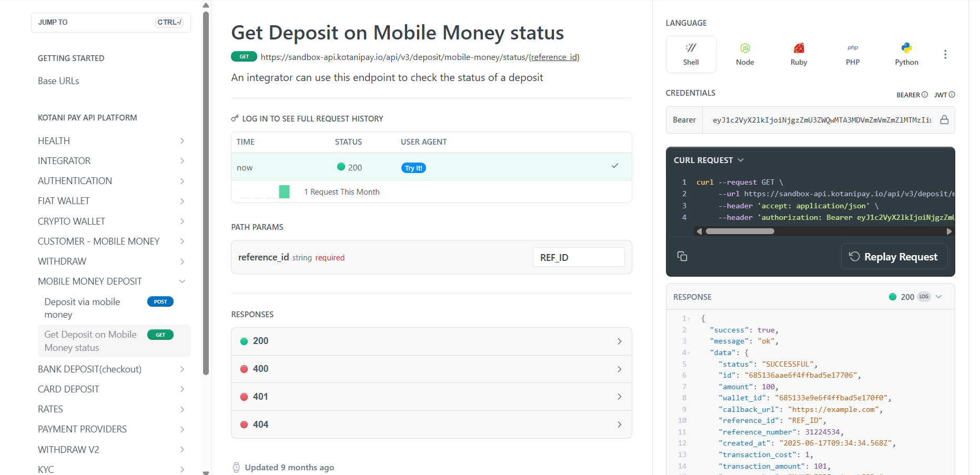This screenshot has width=980, height=475.
Task: Click the LOG badge in response header
Action: pos(924,297)
